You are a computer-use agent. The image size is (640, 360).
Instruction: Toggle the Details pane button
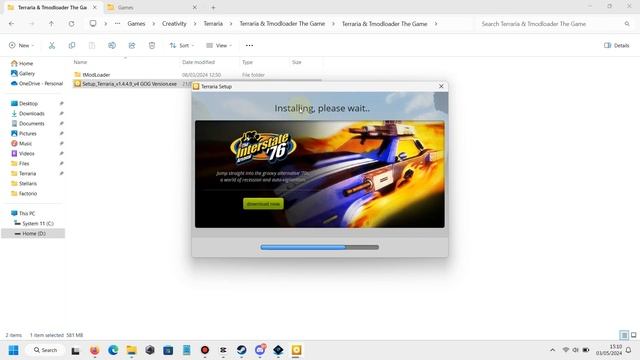(617, 45)
